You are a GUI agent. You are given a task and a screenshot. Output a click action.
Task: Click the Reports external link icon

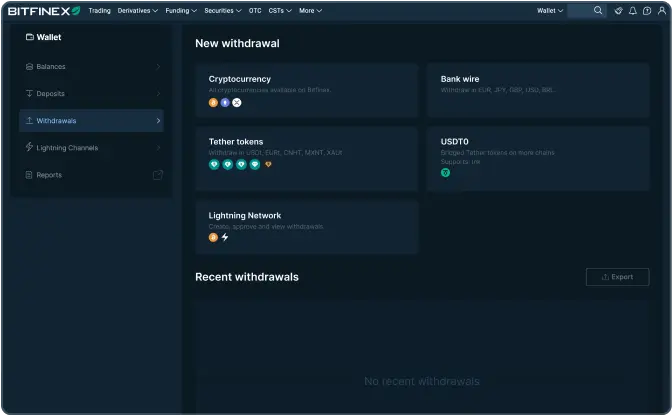click(158, 175)
